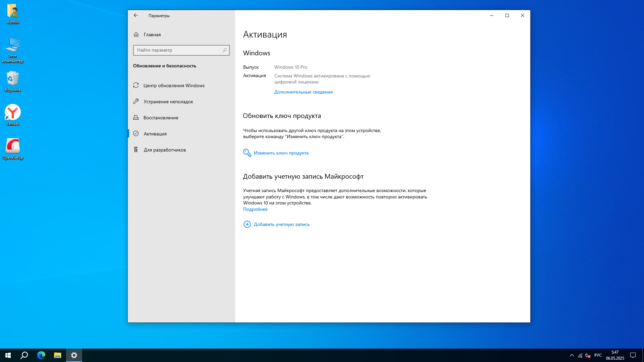
Task: Click the muted volume tray icon
Action: (x=588, y=355)
